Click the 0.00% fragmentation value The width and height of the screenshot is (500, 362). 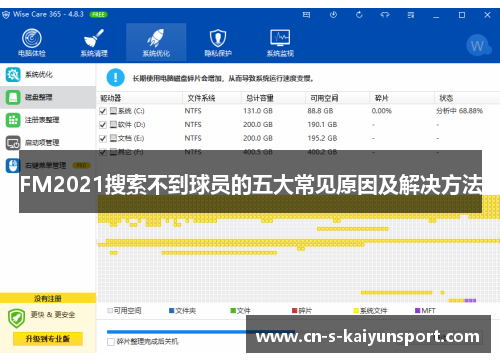click(382, 111)
